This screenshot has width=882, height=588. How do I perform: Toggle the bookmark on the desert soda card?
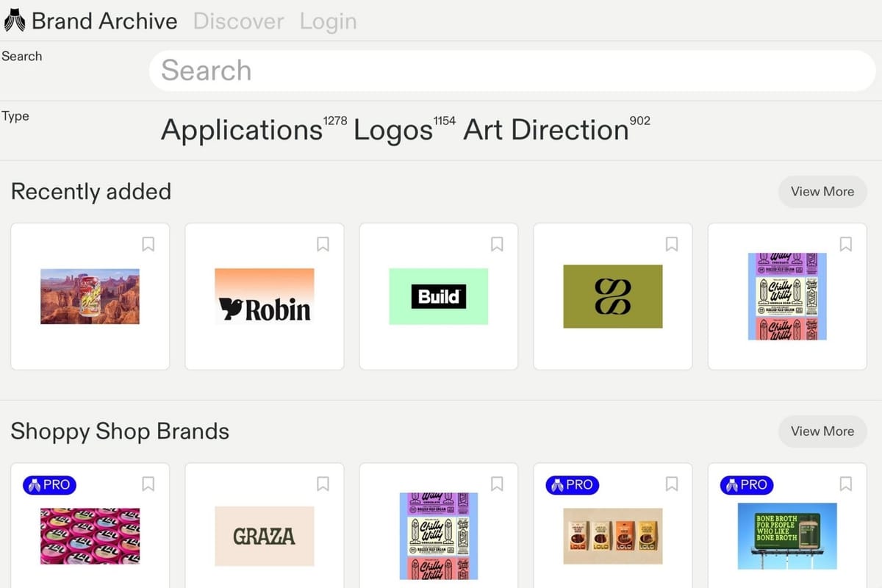point(148,243)
